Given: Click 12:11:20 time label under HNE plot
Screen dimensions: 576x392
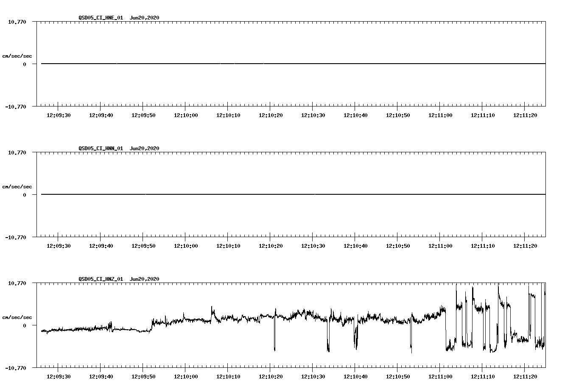Looking at the screenshot, I should click(x=525, y=115).
